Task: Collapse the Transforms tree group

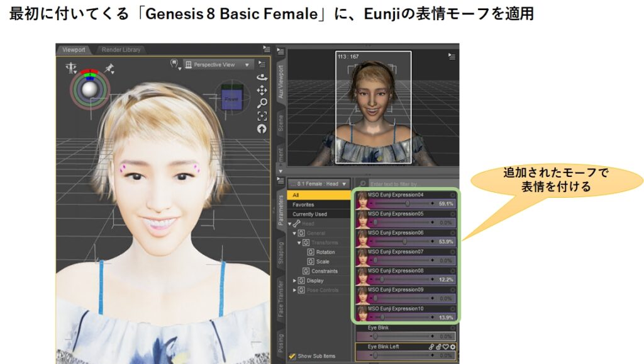Action: [300, 242]
